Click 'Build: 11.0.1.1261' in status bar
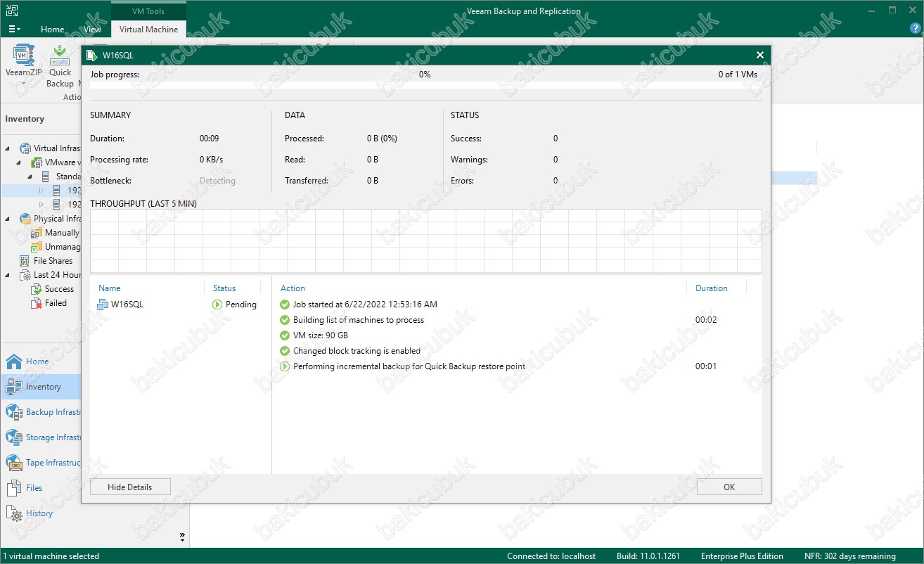 point(648,556)
